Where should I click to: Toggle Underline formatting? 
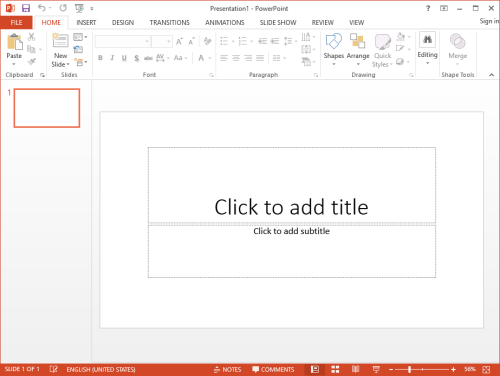[124, 58]
